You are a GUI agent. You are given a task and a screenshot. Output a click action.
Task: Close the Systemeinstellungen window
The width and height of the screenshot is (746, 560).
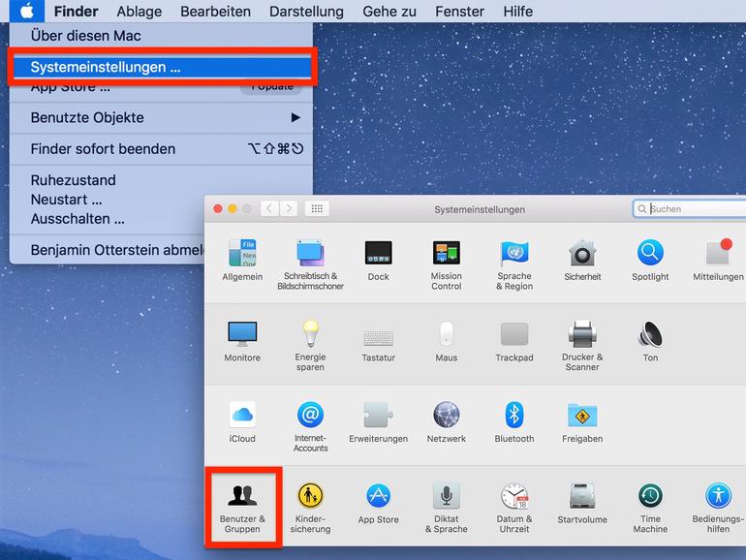[218, 208]
